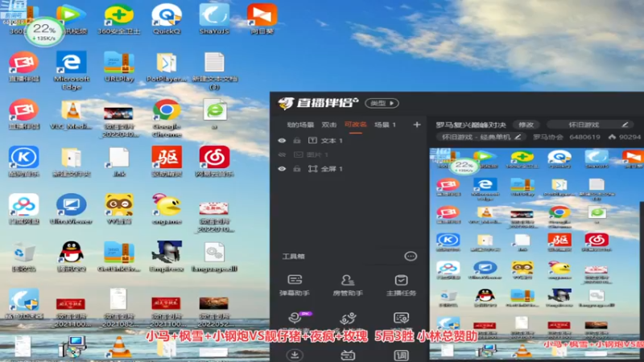
Task: Open the 网易云音乐 desktop shortcut
Action: coord(214,162)
